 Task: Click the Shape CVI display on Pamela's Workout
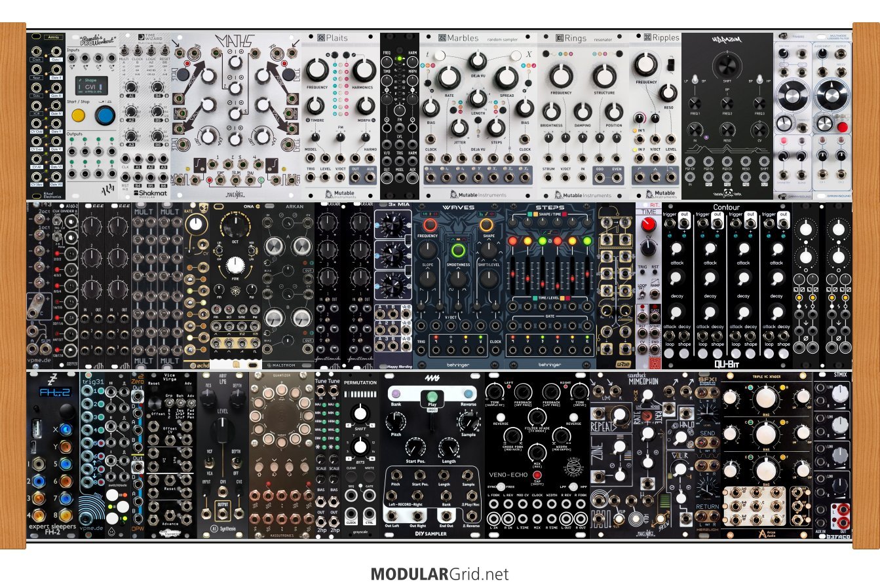(x=92, y=84)
